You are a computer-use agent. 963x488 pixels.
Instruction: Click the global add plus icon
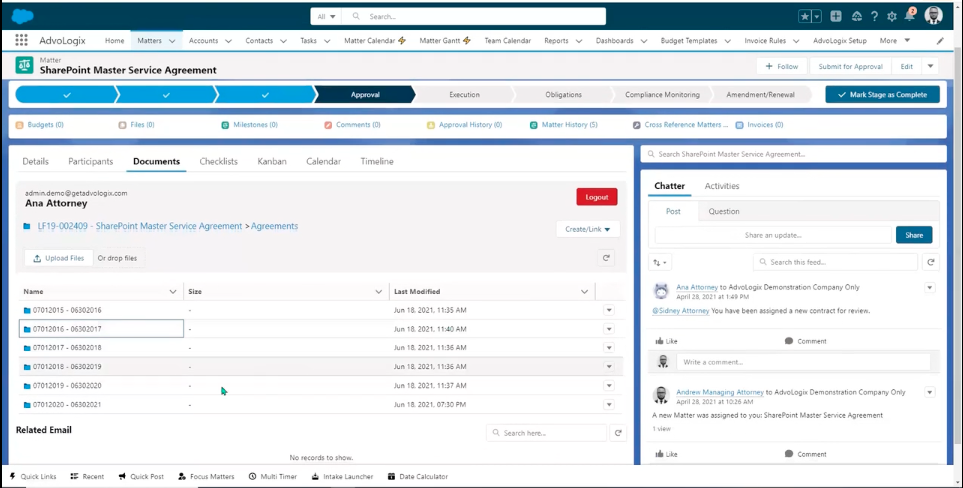tap(836, 17)
